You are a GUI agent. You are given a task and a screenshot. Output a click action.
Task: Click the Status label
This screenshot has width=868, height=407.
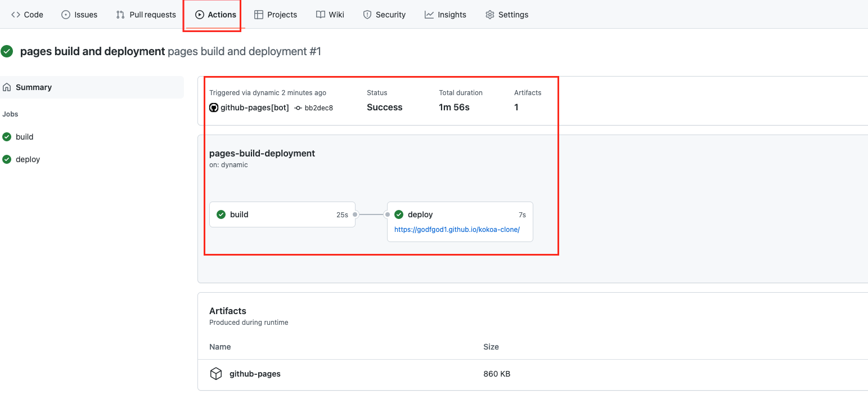point(377,93)
